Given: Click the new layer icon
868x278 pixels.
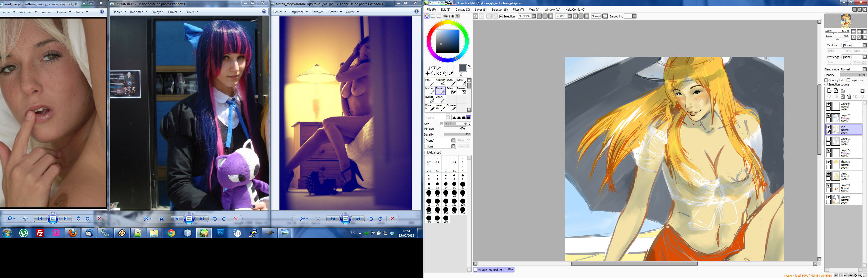Looking at the screenshot, I should click(x=830, y=91).
